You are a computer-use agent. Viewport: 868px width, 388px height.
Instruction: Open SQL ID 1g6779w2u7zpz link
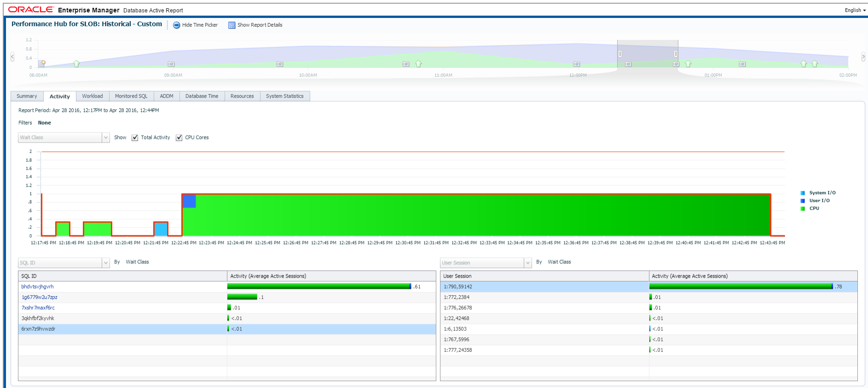click(39, 297)
